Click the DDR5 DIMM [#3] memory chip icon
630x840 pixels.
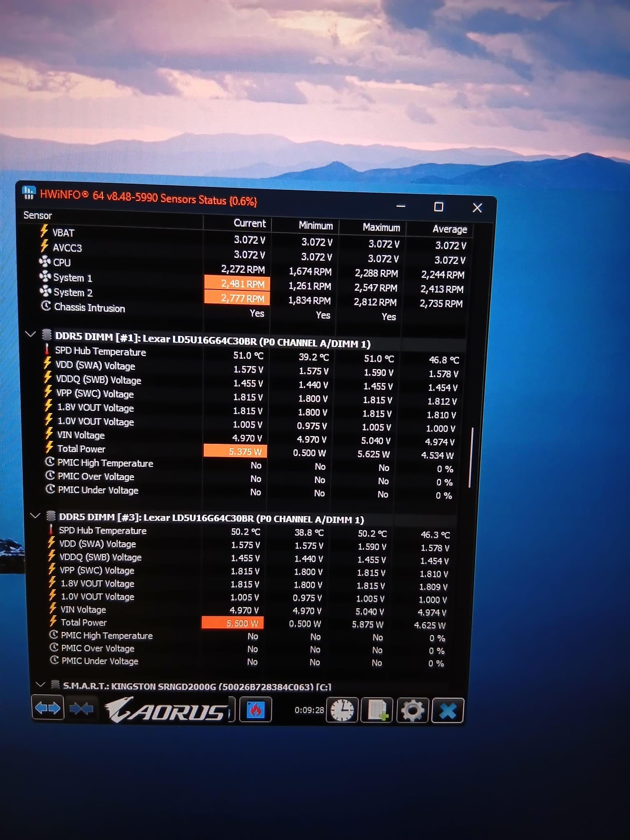(51, 516)
